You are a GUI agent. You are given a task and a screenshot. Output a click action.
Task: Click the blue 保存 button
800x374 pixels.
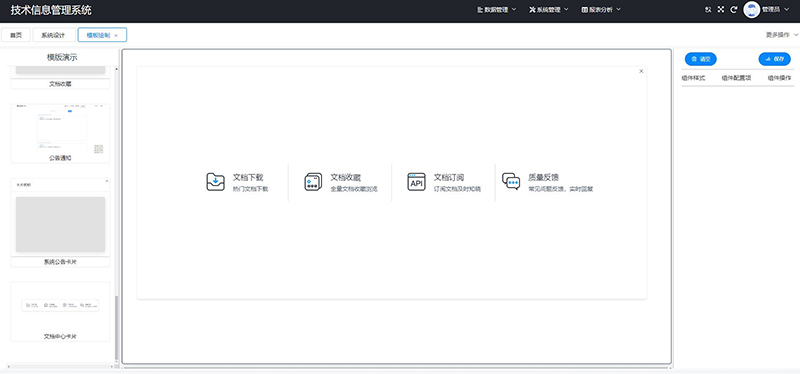pyautogui.click(x=774, y=59)
